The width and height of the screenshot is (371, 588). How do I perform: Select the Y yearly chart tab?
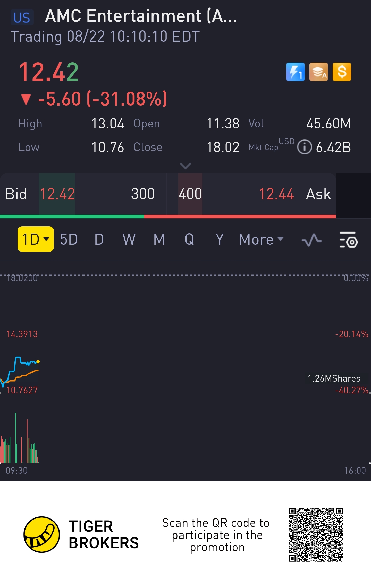click(x=219, y=239)
